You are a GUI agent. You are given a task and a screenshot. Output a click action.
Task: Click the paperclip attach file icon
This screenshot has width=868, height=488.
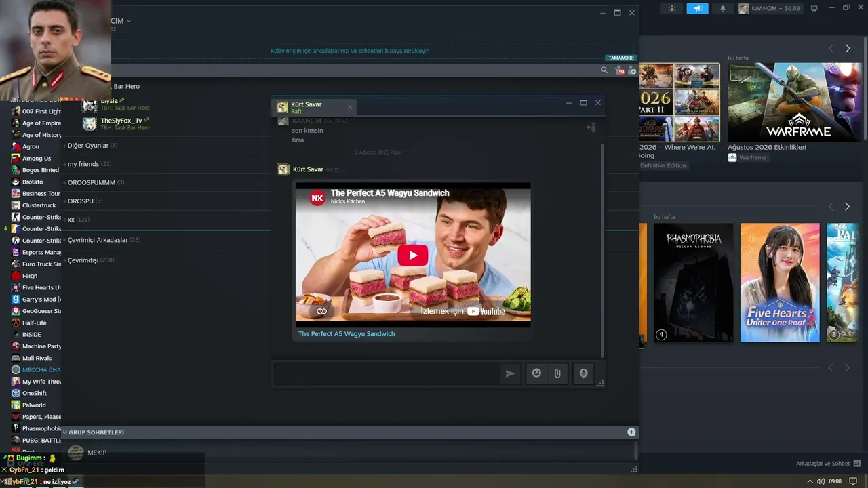(x=557, y=373)
